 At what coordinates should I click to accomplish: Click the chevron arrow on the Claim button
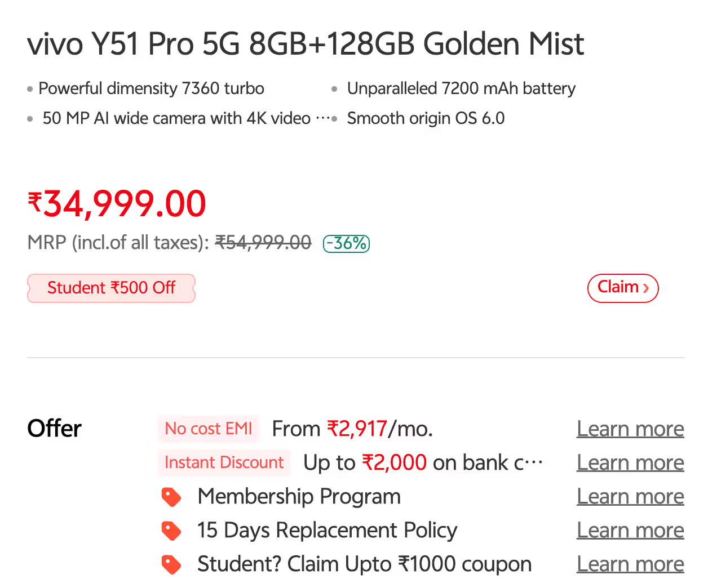pos(646,288)
